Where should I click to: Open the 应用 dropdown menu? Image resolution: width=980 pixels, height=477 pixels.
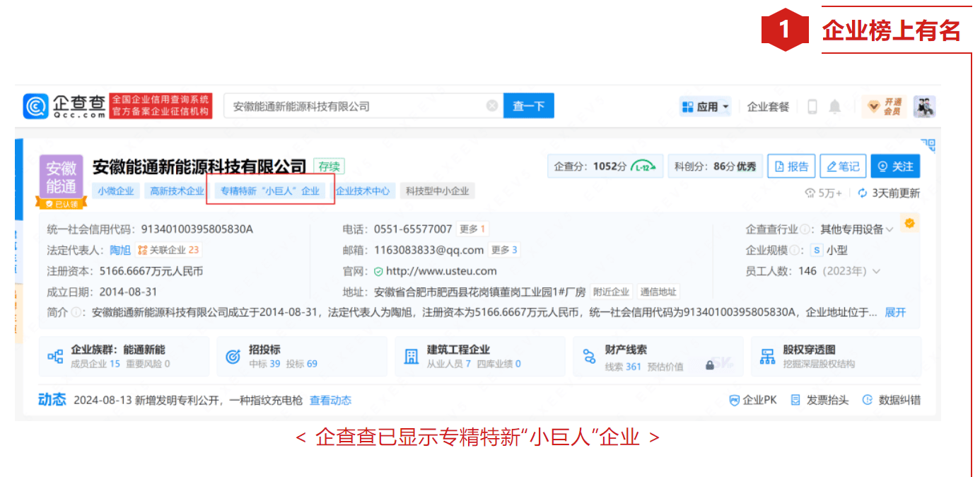coord(705,107)
